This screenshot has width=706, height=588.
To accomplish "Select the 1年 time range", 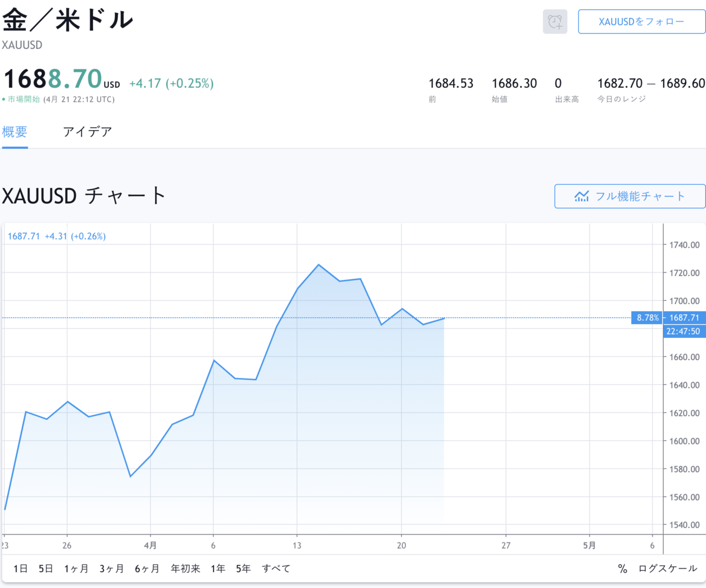I will 218,569.
